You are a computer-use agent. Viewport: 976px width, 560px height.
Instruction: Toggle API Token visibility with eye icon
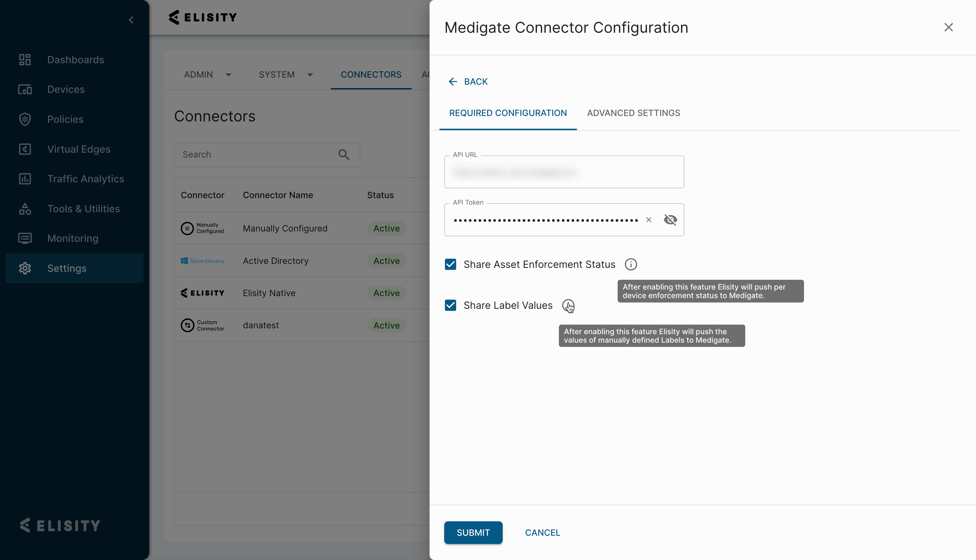670,220
